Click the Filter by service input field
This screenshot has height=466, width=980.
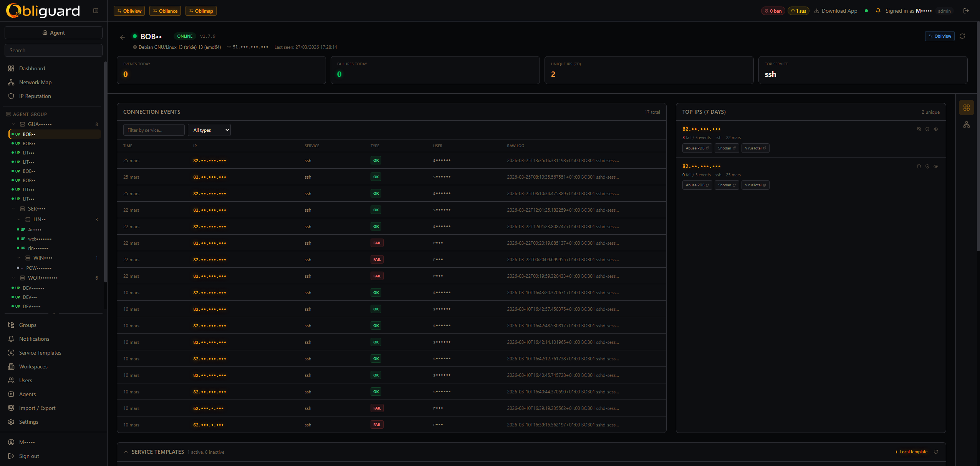(x=154, y=130)
